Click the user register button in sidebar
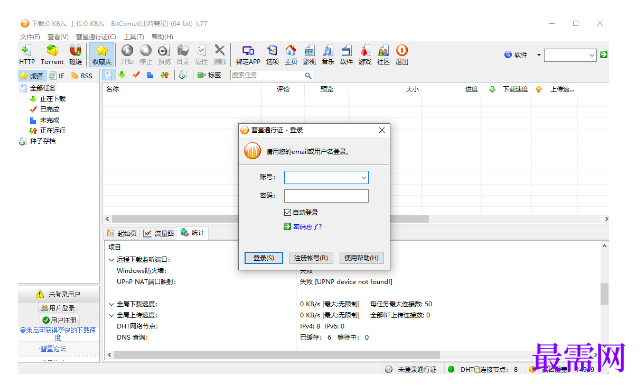The image size is (644, 389). pos(60,320)
